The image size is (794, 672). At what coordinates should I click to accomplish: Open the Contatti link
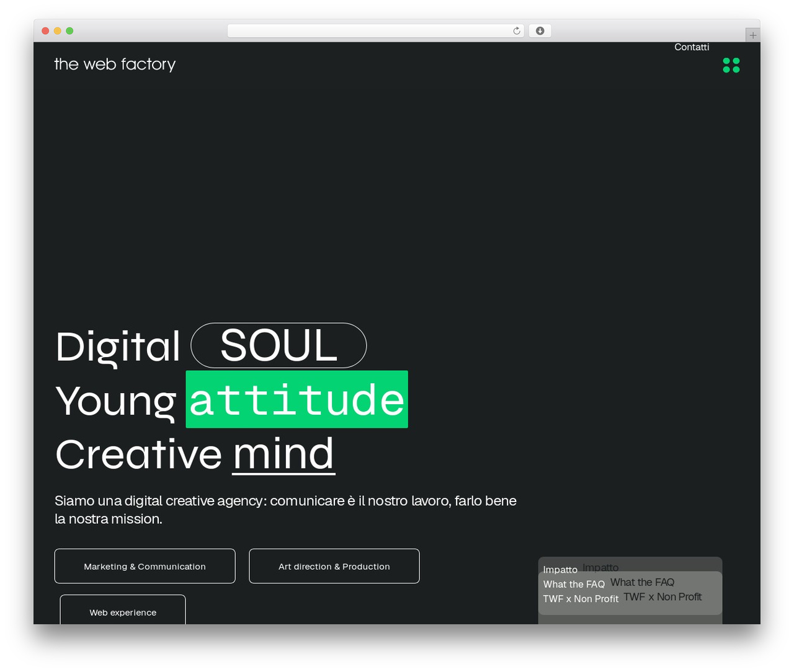[692, 47]
